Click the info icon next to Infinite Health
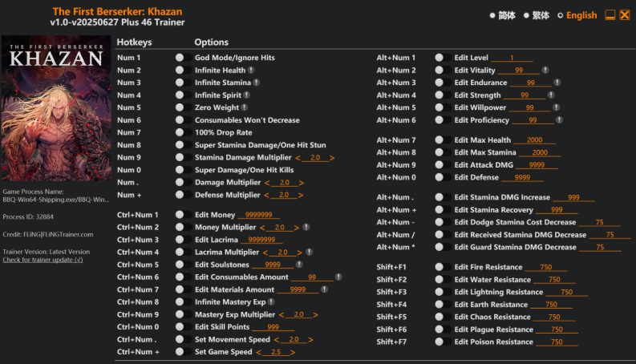Viewport: 636px width, 364px height. [252, 70]
